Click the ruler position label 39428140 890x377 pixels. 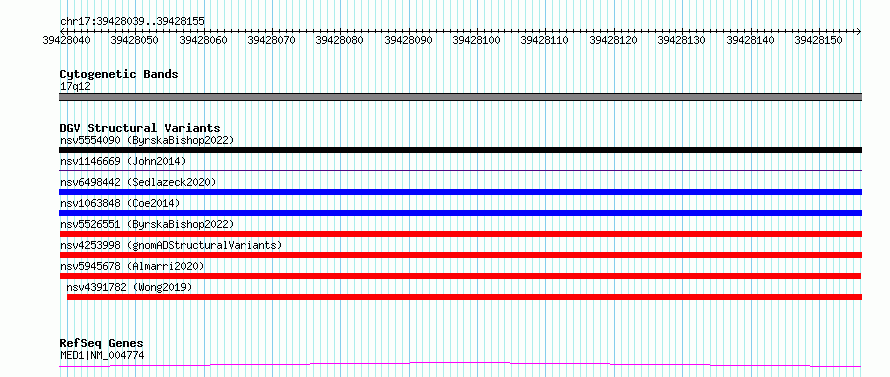(750, 40)
